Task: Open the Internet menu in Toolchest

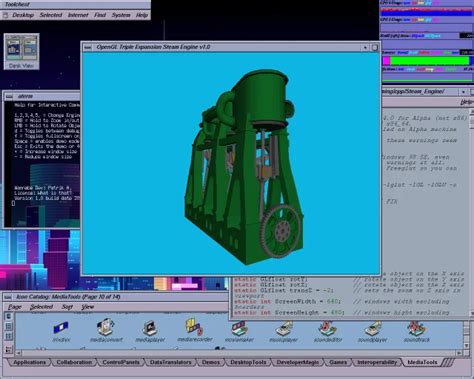Action: coord(78,15)
